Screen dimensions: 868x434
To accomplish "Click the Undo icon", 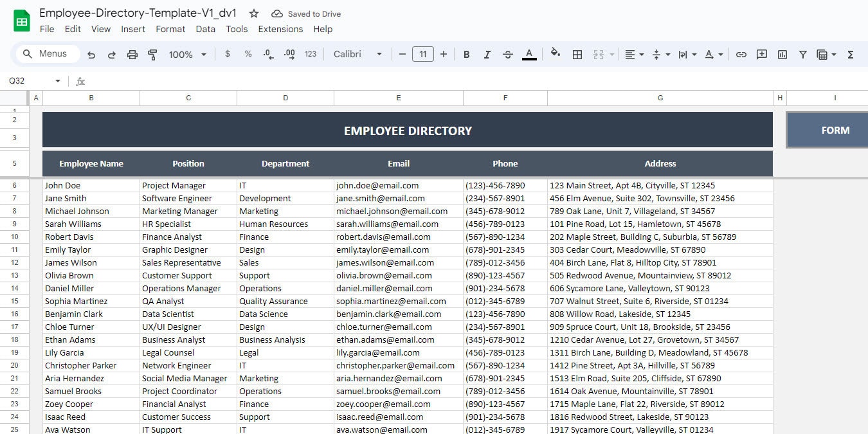I will 91,54.
